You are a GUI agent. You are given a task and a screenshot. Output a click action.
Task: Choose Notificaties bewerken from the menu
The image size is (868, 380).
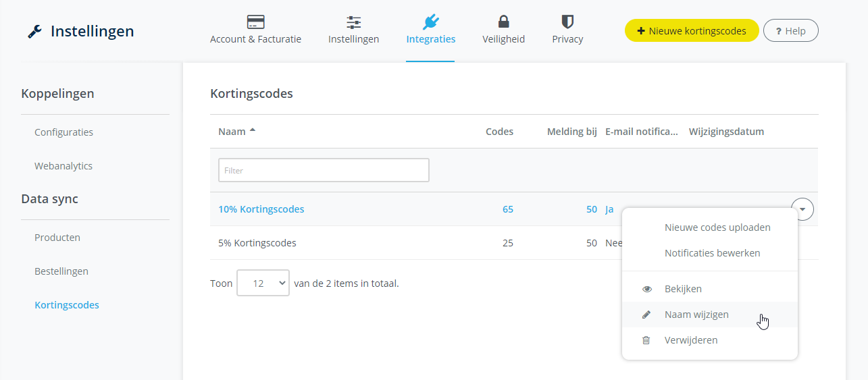click(712, 253)
